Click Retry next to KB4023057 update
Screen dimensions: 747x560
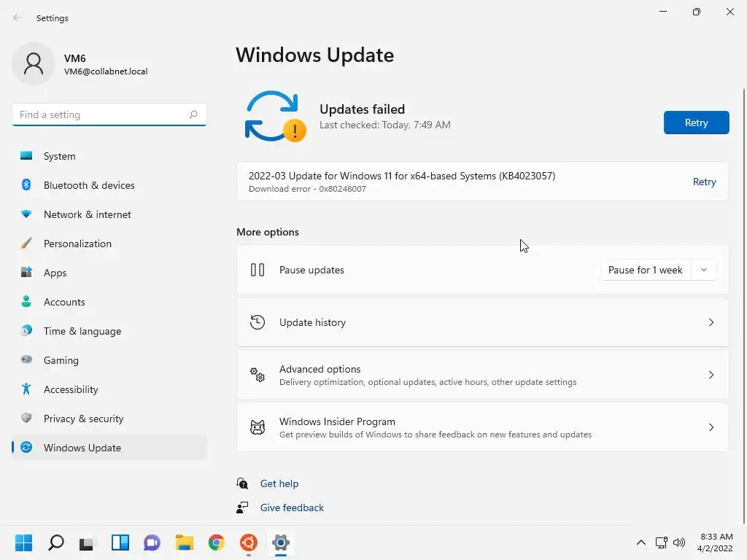coord(704,182)
